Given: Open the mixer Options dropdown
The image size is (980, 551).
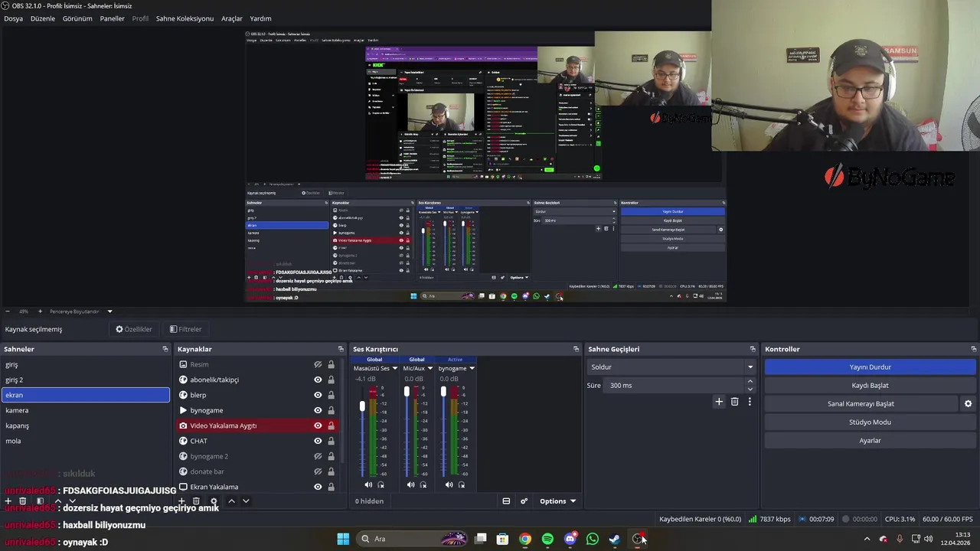Looking at the screenshot, I should (557, 501).
